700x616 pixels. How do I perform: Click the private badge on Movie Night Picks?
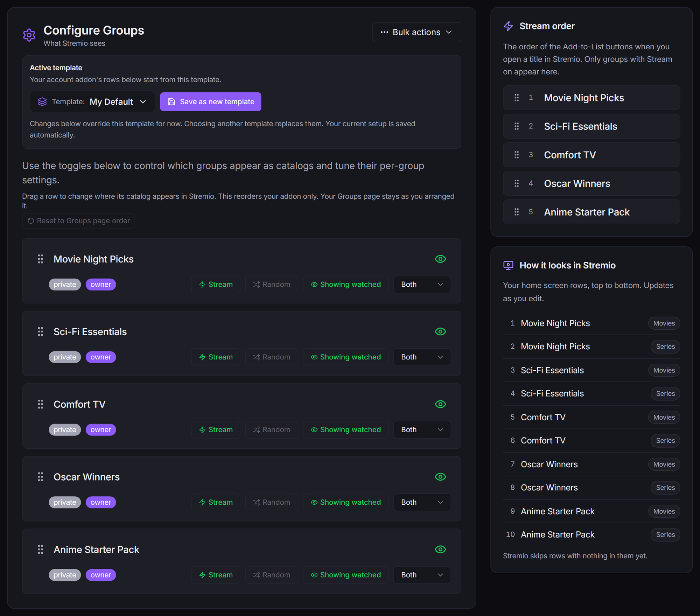(x=65, y=285)
